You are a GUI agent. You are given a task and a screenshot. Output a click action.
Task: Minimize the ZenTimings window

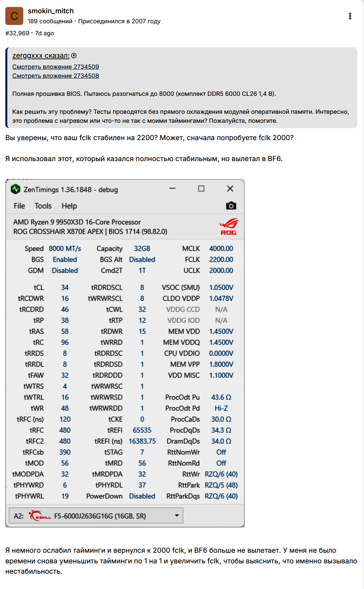click(x=172, y=189)
